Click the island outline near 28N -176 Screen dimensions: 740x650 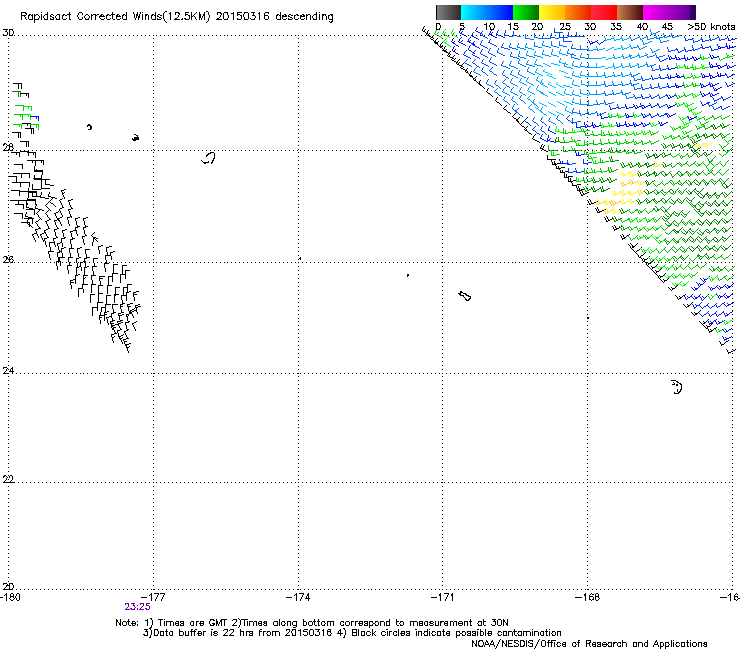coord(208,158)
